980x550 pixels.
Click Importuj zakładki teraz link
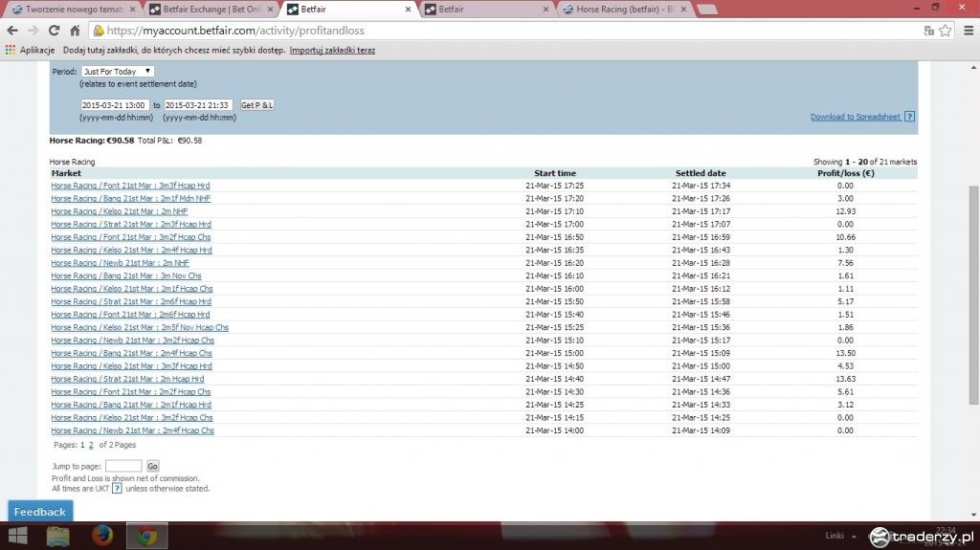(332, 50)
